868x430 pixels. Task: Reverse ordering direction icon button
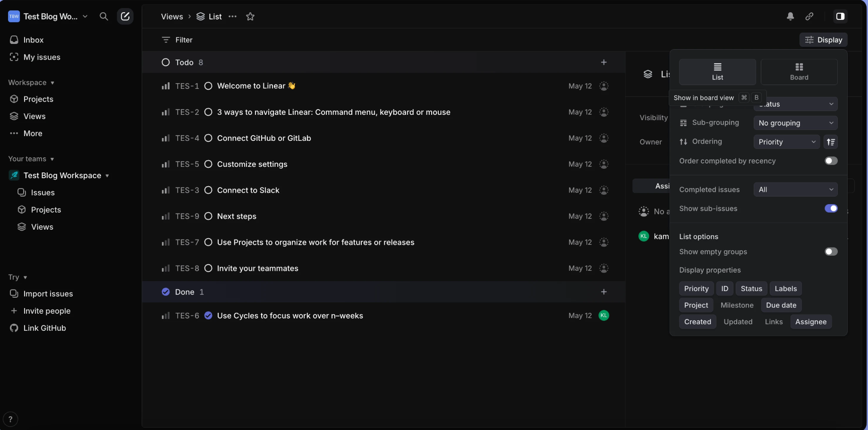(831, 142)
